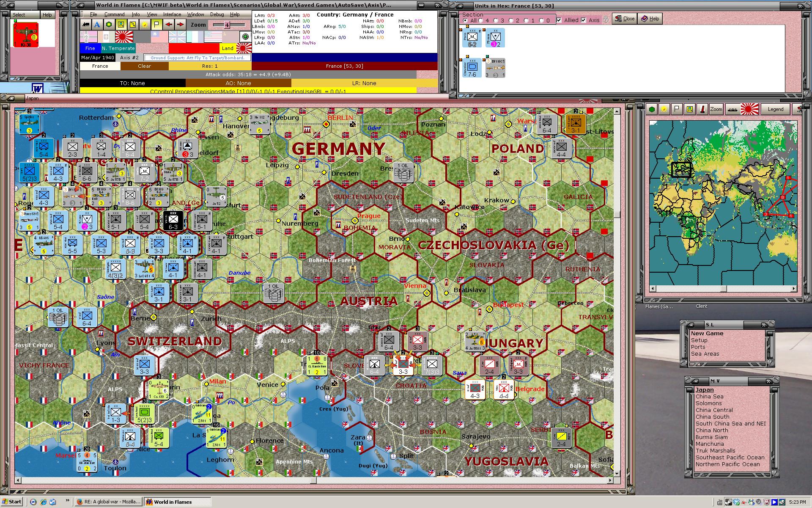Toggle the Axis checkbox
This screenshot has width=812, height=508.
(584, 20)
